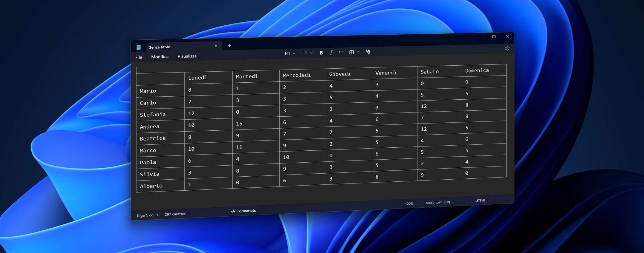Toggle italic formatting in the toolbar
644x253 pixels.
pyautogui.click(x=331, y=53)
